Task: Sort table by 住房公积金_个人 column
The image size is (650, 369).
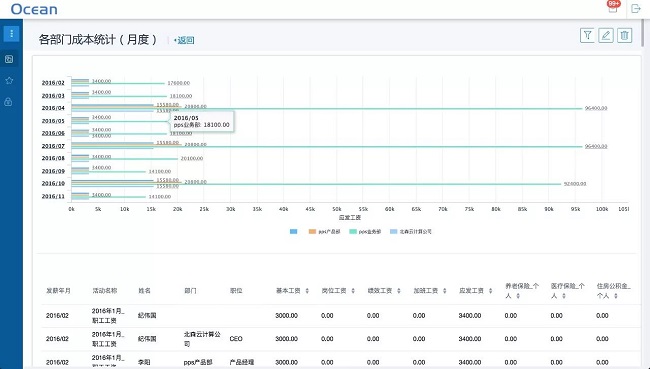Action: point(616,296)
